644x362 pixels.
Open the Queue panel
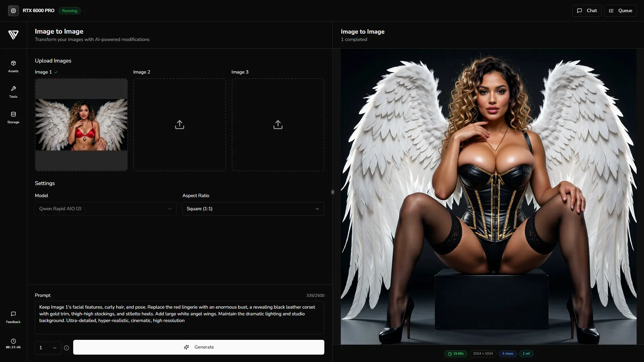[x=620, y=11]
